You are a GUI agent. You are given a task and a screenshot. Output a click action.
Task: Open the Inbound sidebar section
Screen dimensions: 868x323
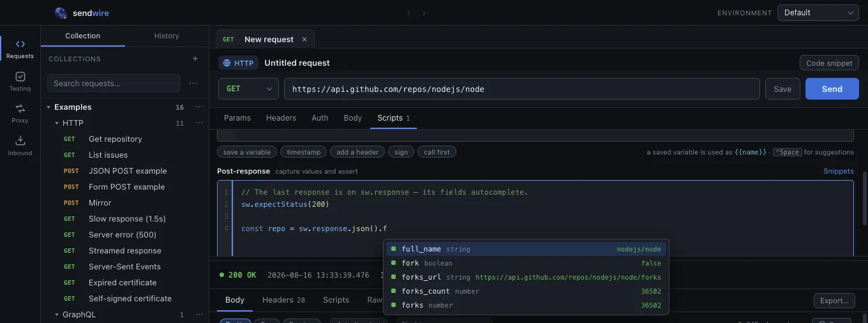(x=20, y=146)
